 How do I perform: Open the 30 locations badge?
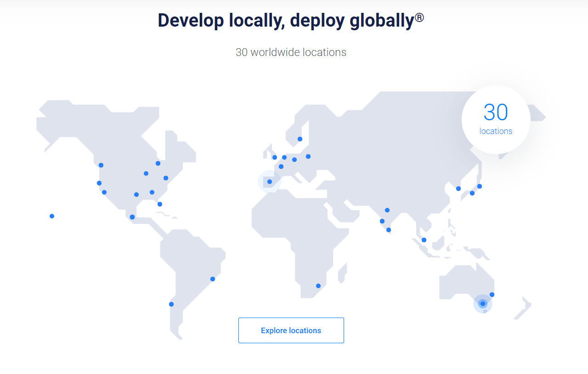click(496, 119)
